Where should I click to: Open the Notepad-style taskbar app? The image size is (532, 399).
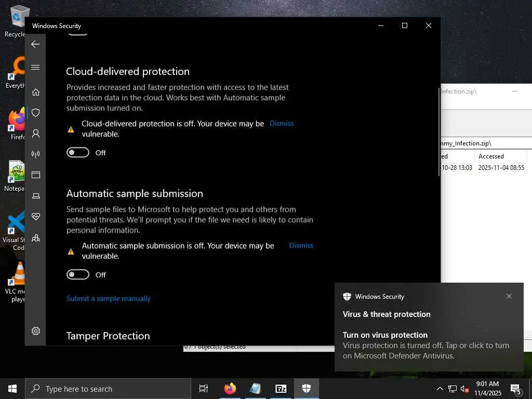(255, 389)
